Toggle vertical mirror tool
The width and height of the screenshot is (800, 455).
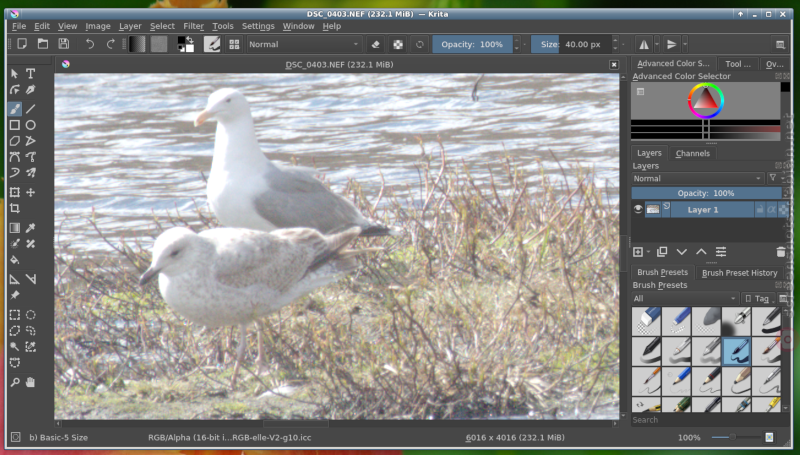(671, 44)
